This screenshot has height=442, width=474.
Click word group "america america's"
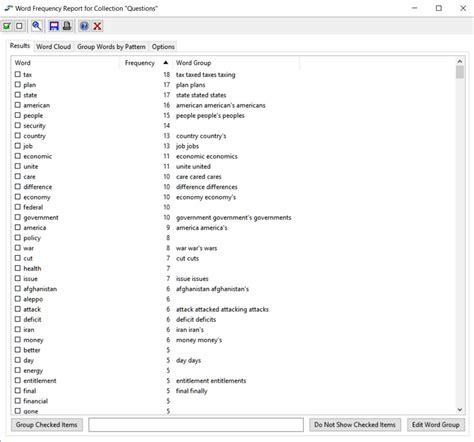tap(201, 228)
